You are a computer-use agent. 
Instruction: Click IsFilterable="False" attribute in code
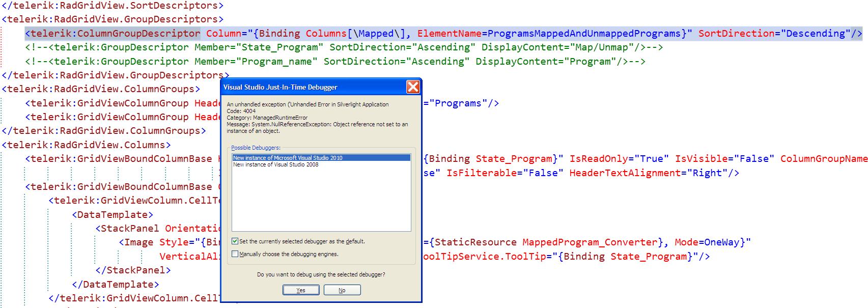point(505,173)
